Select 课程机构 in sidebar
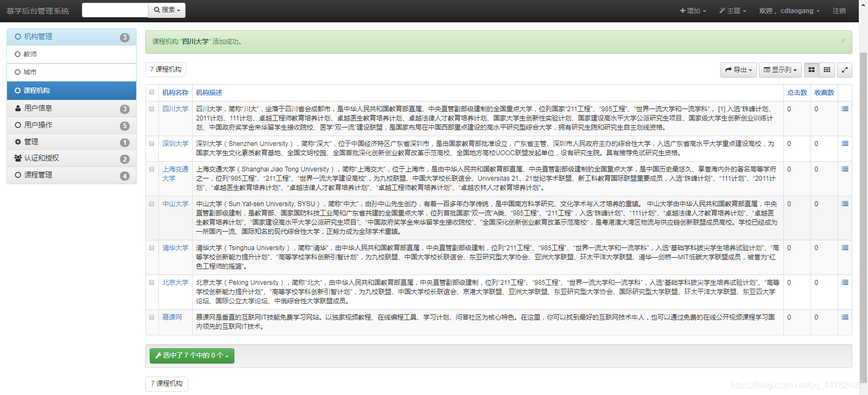Image resolution: width=868 pixels, height=395 pixels. [x=72, y=91]
